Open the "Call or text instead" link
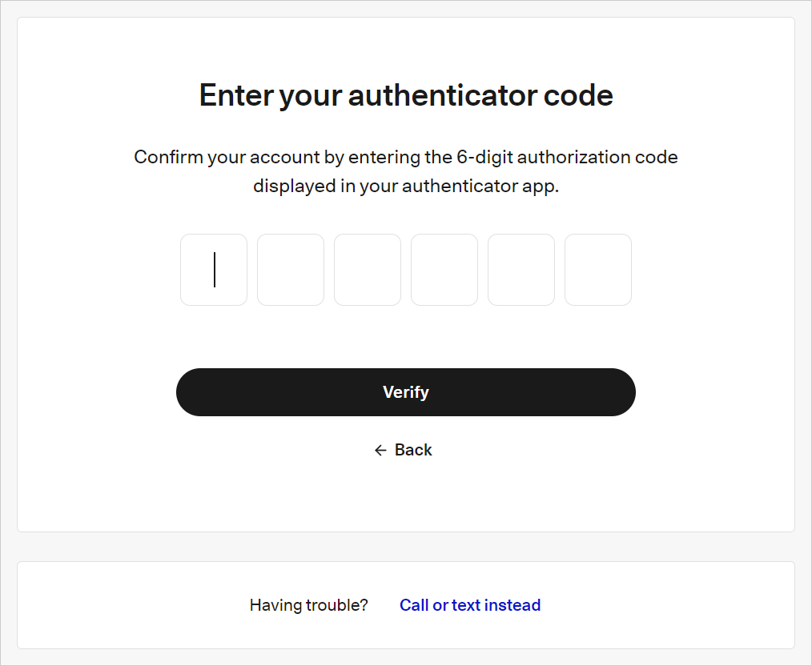Image resolution: width=812 pixels, height=666 pixels. tap(470, 605)
